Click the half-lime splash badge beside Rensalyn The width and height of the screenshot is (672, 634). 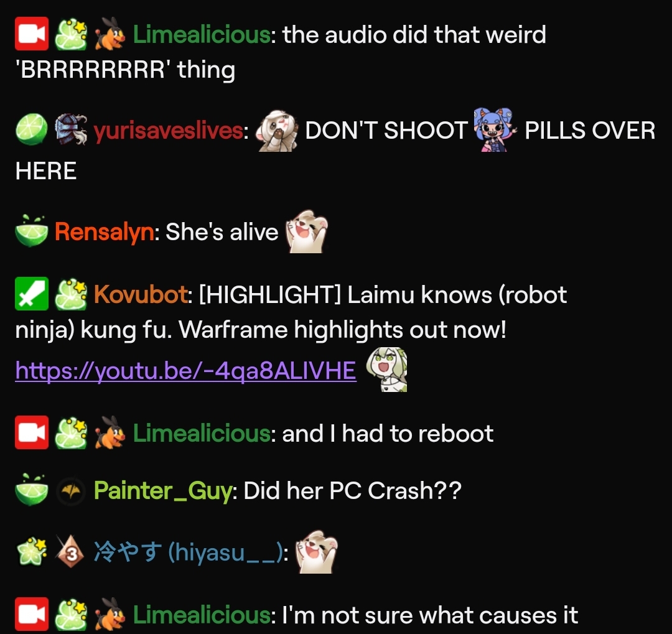coord(32,231)
